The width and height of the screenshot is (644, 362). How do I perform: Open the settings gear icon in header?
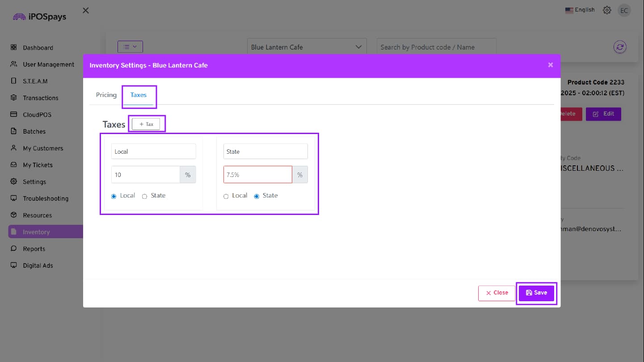tap(607, 10)
